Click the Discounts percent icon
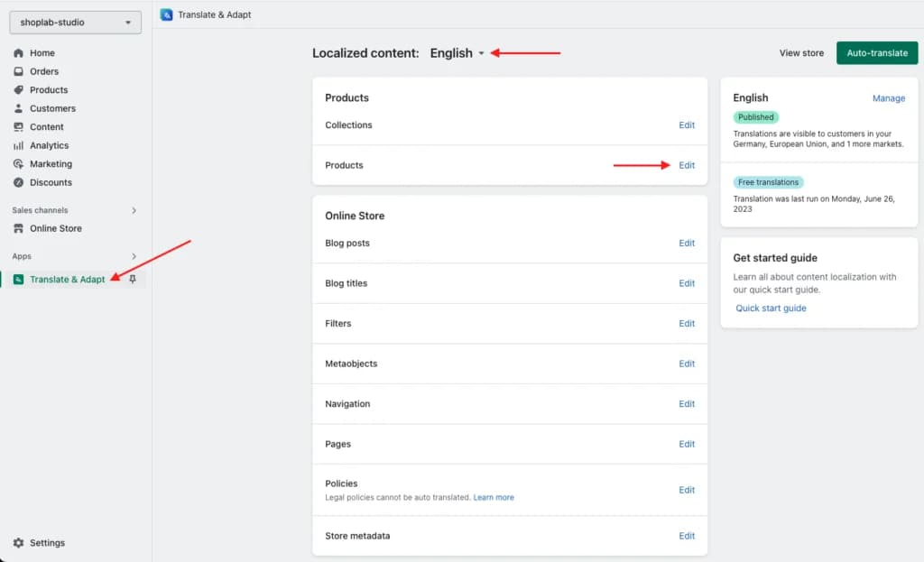The height and width of the screenshot is (562, 924). [x=18, y=182]
